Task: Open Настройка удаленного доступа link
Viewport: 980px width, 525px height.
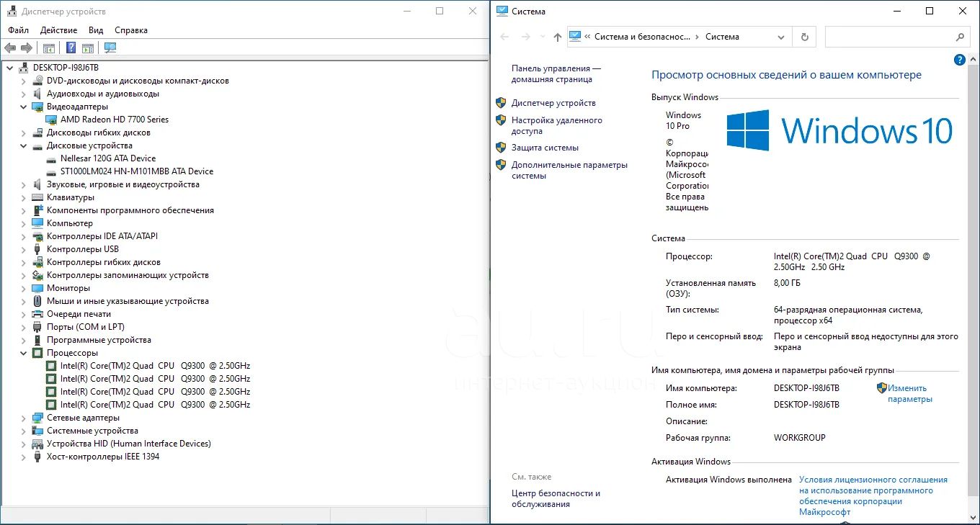Action: click(x=557, y=125)
